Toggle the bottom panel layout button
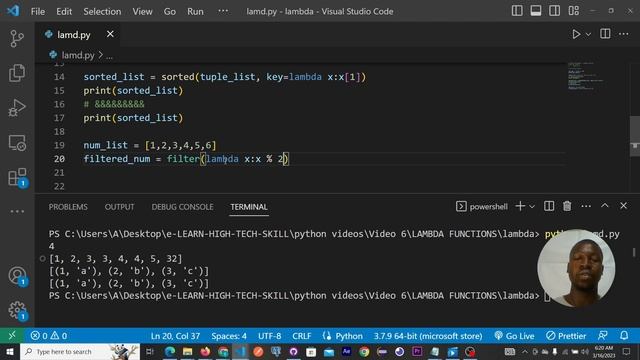This screenshot has height=360, width=640. (x=536, y=11)
